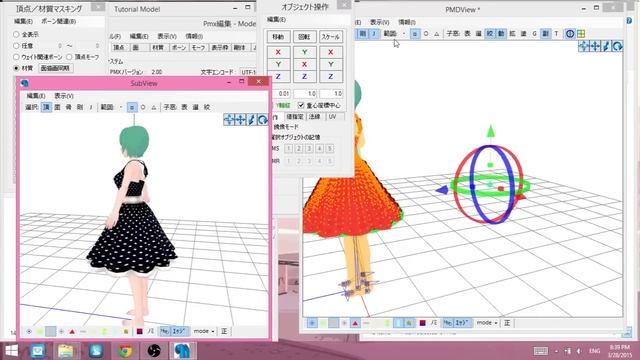Click the zoom navigation icon in SubView

click(251, 119)
